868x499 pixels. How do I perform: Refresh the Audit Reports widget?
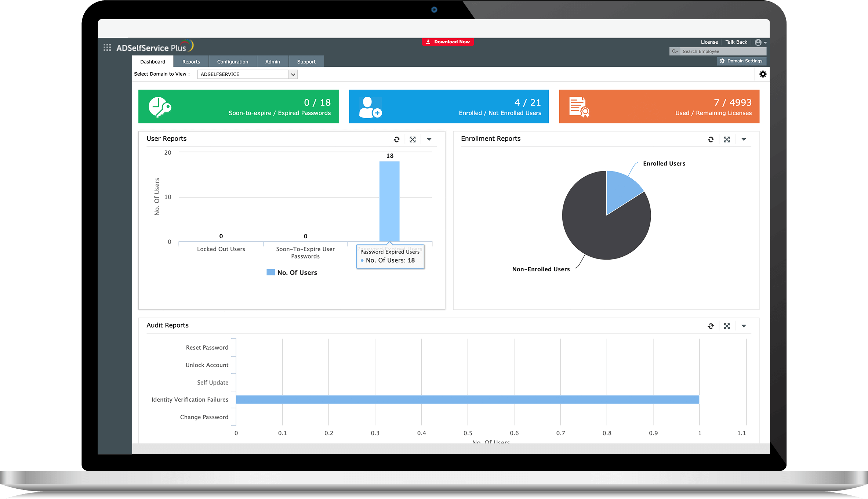(711, 326)
